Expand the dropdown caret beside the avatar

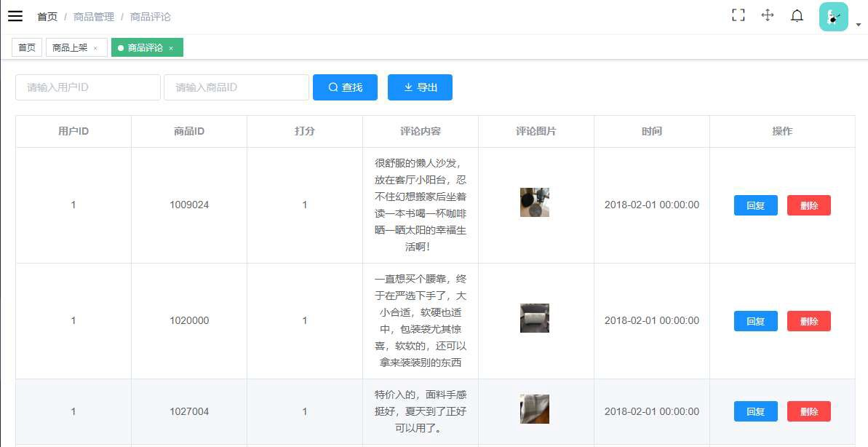859,25
